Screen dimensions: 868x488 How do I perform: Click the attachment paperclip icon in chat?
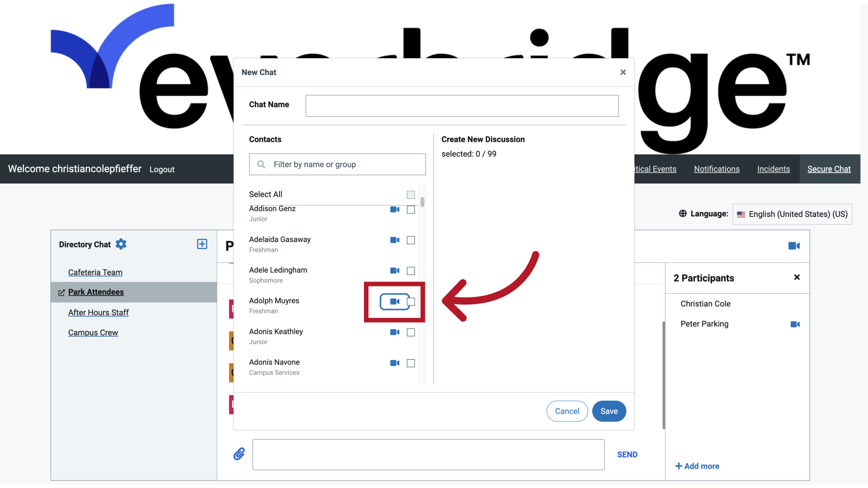238,454
